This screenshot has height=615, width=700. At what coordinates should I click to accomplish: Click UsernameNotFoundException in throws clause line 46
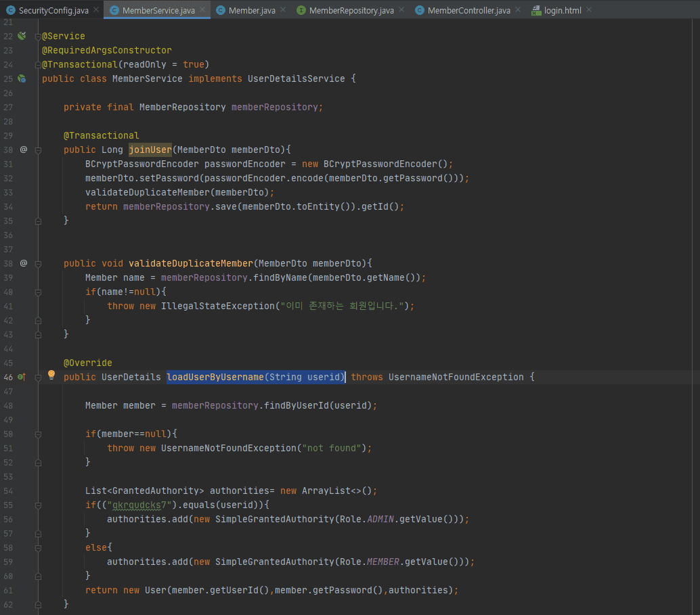point(456,377)
